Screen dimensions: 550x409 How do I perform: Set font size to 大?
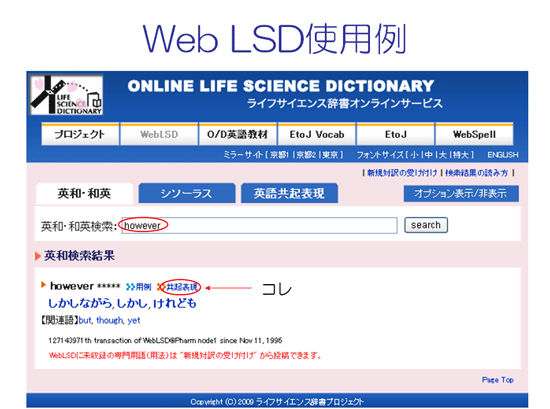[443, 155]
